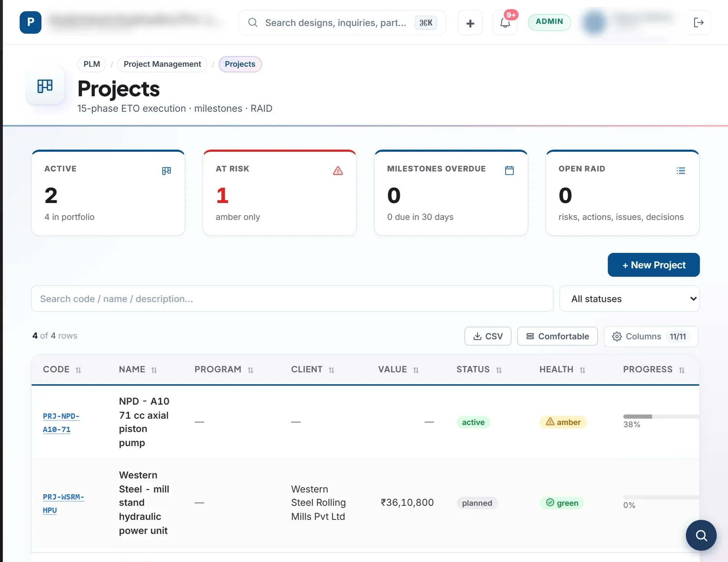Click Western Steel Rolling Mills client cell
The image size is (728, 562).
[318, 503]
